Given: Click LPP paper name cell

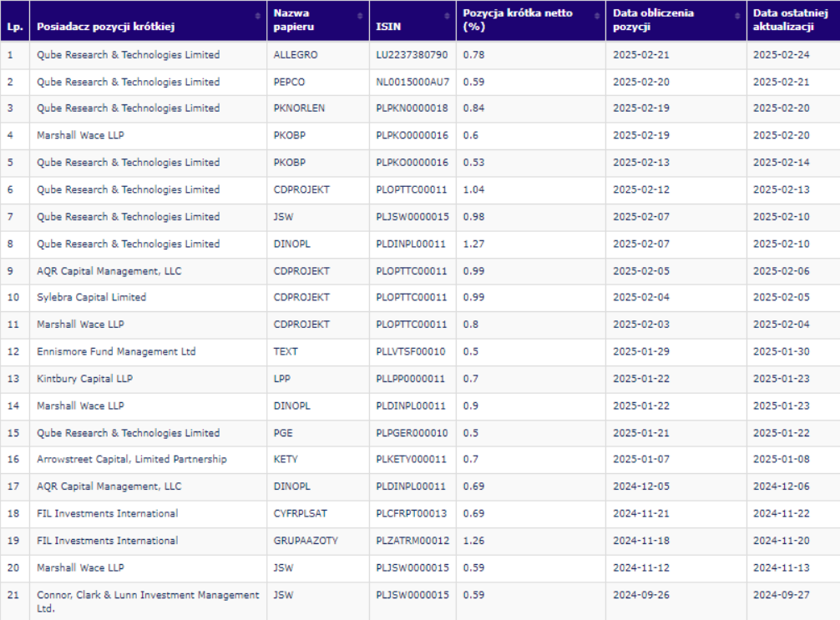Looking at the screenshot, I should point(281,379).
